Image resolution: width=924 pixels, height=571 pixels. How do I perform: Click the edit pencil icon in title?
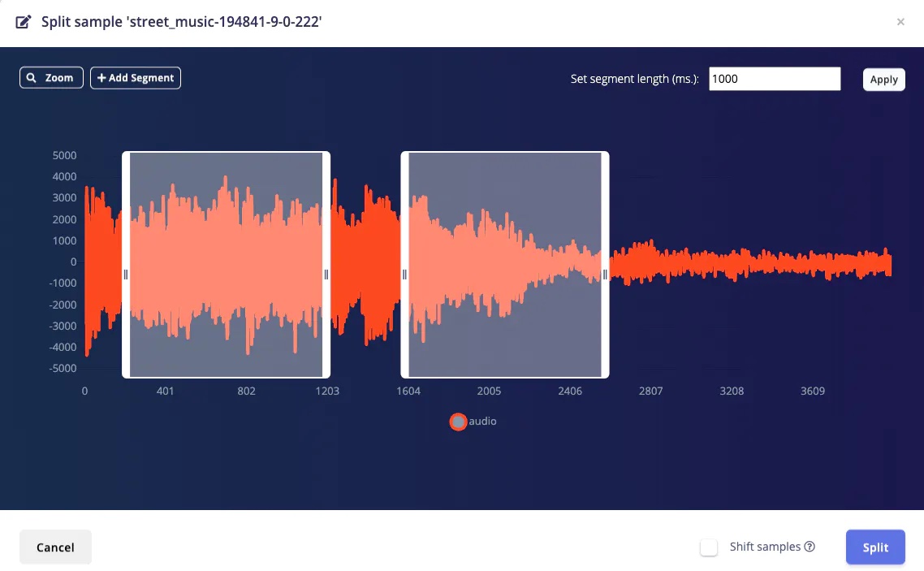point(23,23)
